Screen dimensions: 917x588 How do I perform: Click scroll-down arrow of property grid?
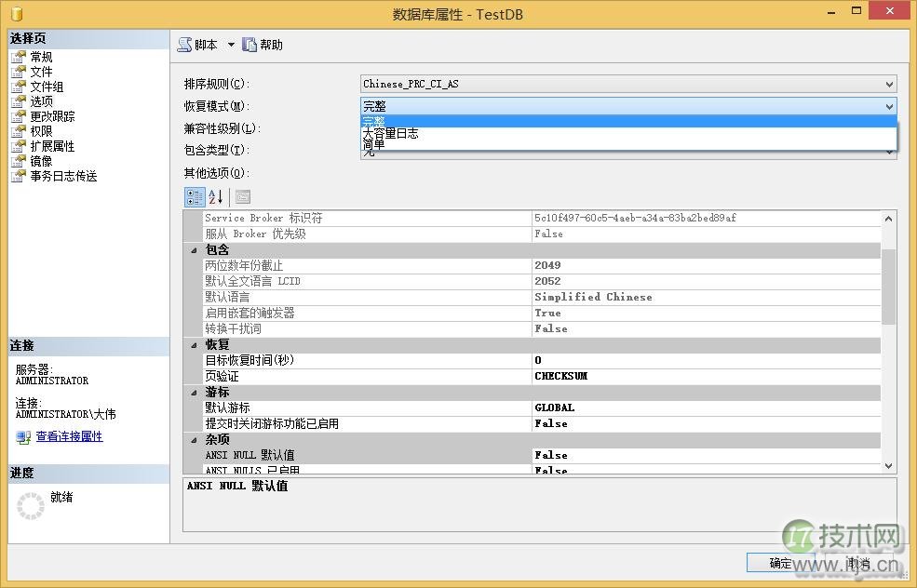point(888,466)
